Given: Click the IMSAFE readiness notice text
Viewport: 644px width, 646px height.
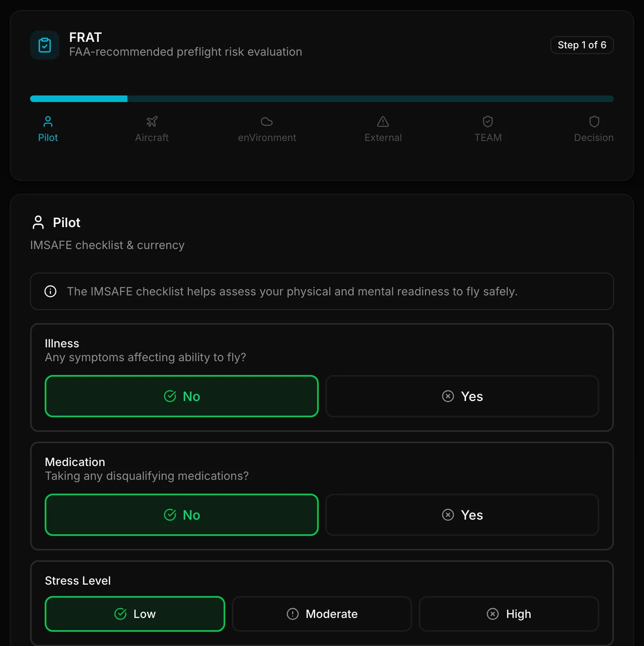Looking at the screenshot, I should point(292,291).
